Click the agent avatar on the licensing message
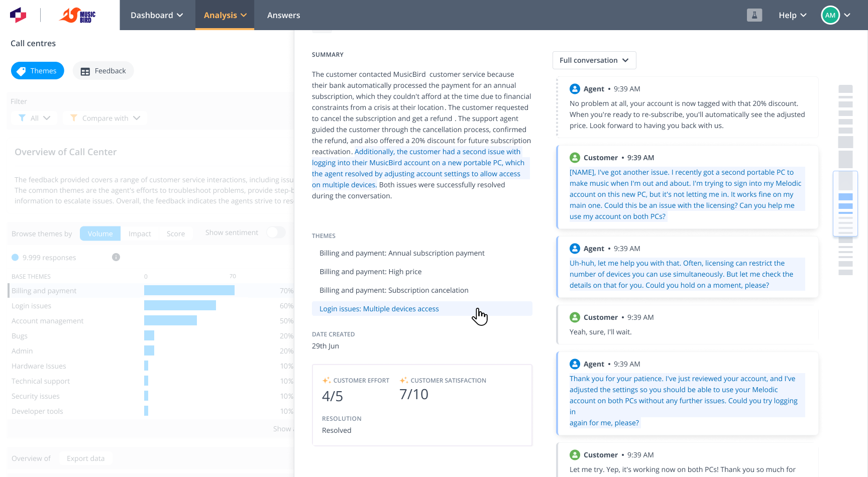 click(x=575, y=249)
